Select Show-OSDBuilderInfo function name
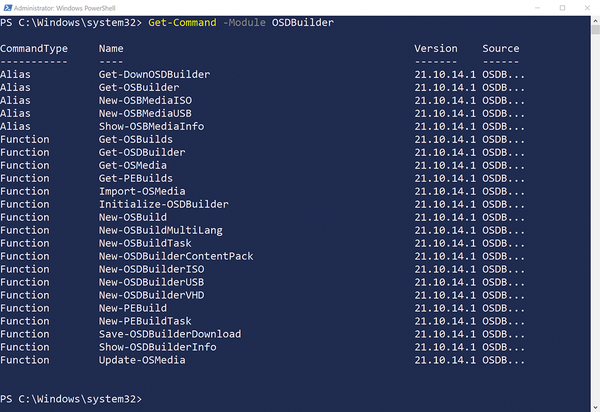Image resolution: width=600 pixels, height=412 pixels. (158, 347)
